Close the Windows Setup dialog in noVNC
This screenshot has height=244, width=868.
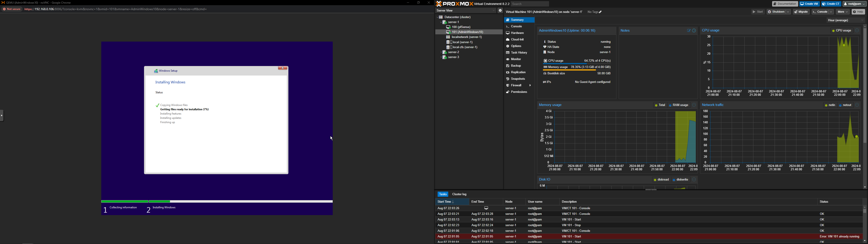[x=282, y=68]
